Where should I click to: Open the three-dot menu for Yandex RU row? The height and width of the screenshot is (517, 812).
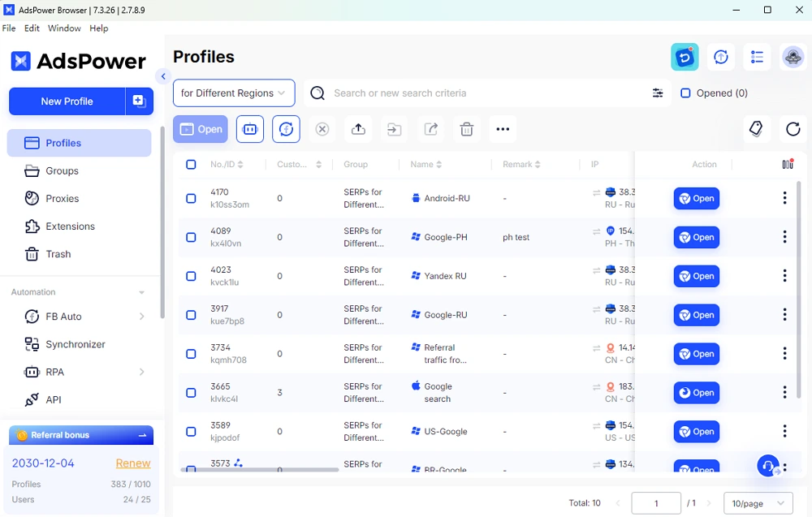click(x=784, y=276)
